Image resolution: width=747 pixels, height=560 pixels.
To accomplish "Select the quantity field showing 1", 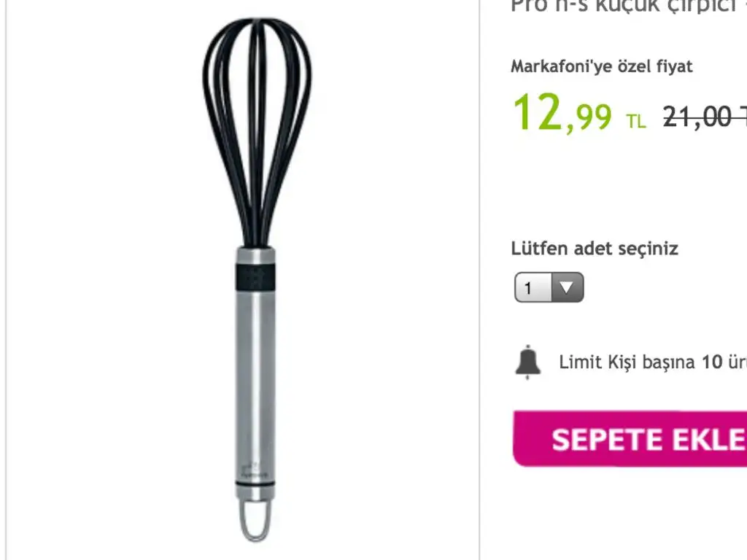I will [x=549, y=287].
